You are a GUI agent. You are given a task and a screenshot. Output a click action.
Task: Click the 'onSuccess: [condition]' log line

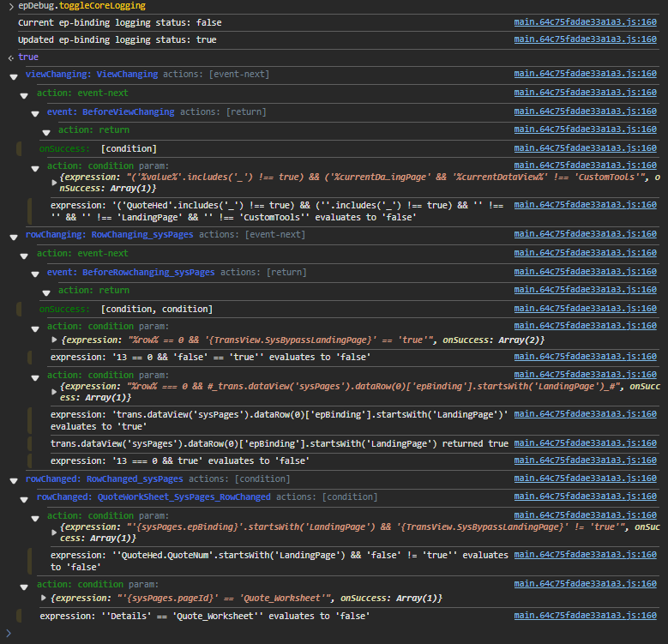tap(98, 148)
